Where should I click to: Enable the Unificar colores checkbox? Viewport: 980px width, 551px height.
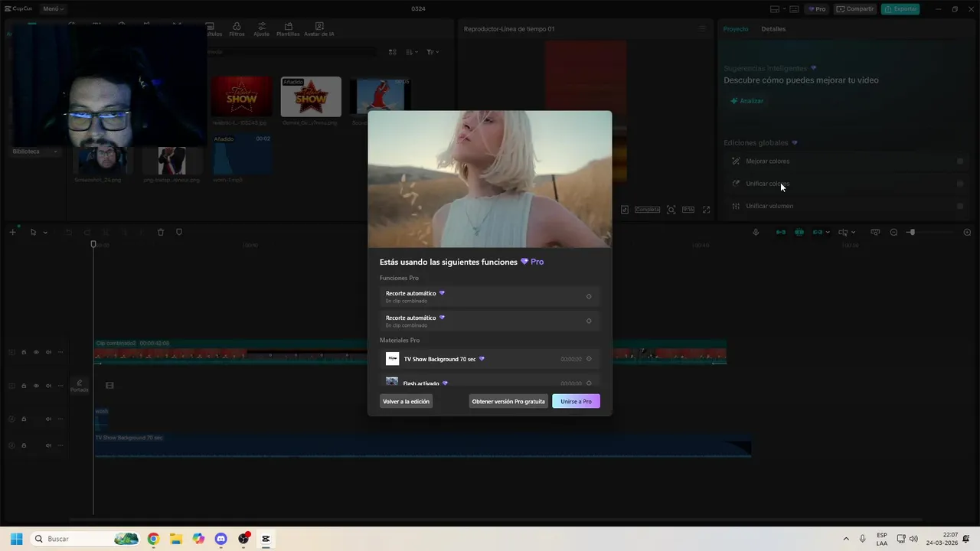(x=960, y=184)
